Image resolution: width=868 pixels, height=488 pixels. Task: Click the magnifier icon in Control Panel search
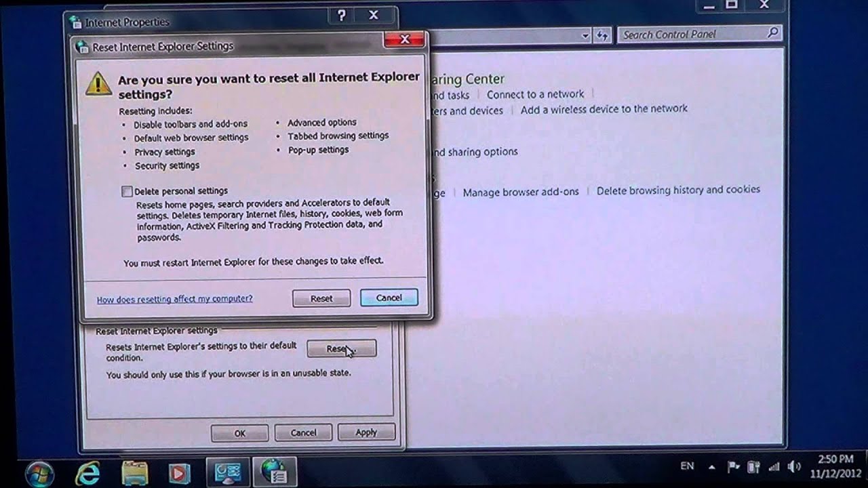(772, 33)
